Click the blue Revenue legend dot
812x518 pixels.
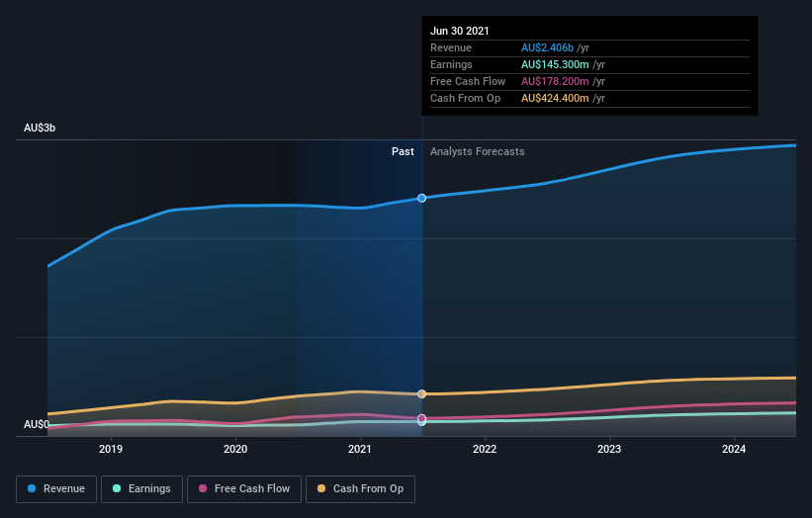point(33,488)
